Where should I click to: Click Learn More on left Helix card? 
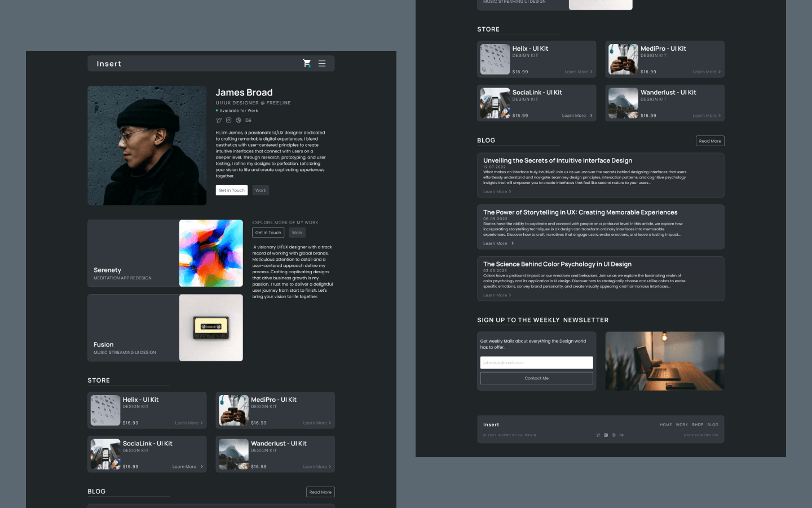pos(188,423)
